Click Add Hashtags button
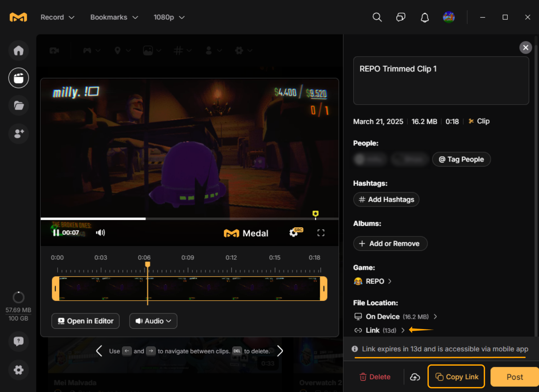 (x=386, y=199)
